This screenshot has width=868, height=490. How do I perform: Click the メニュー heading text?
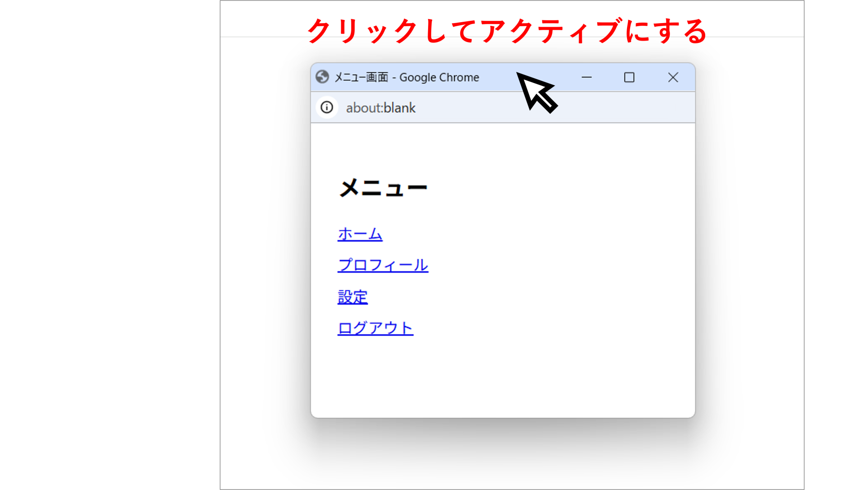383,188
